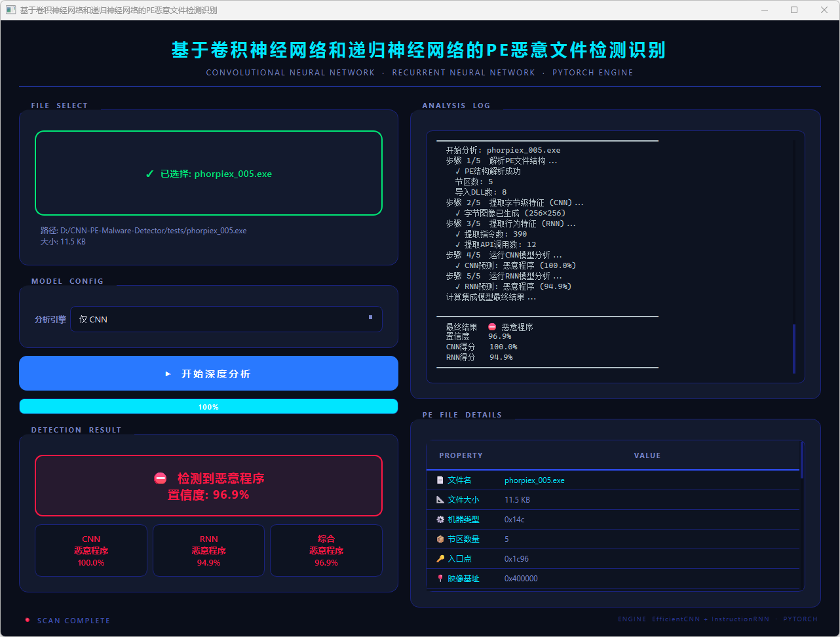Click the analysis log scrollbar
840x637 pixels.
tap(794, 349)
